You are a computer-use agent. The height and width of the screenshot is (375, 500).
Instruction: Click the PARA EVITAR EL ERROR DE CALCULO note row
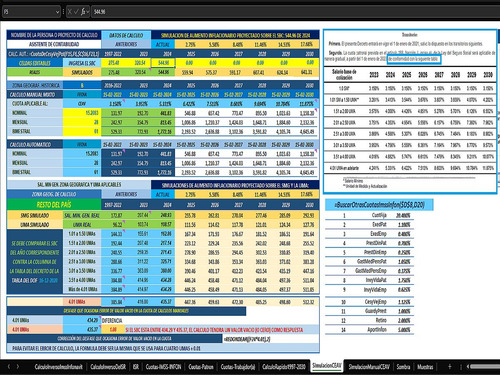(x=163, y=348)
